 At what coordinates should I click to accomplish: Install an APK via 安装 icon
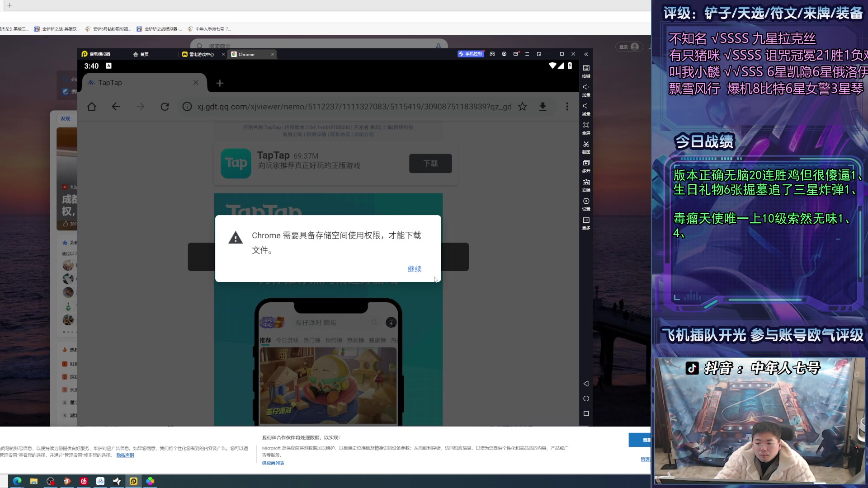(586, 185)
